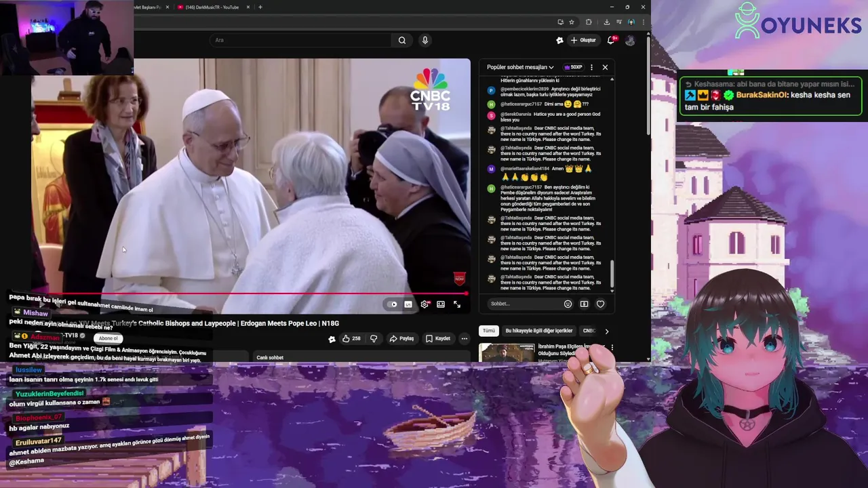868x488 pixels.
Task: Select Bu hikayeyle ilgili diğer içerikler chip
Action: (x=539, y=331)
